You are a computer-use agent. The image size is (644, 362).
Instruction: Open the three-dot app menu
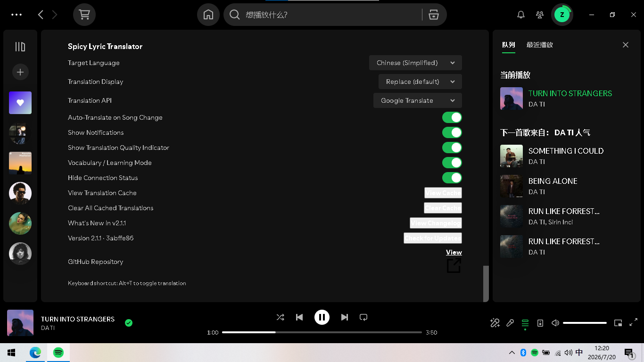(x=17, y=15)
